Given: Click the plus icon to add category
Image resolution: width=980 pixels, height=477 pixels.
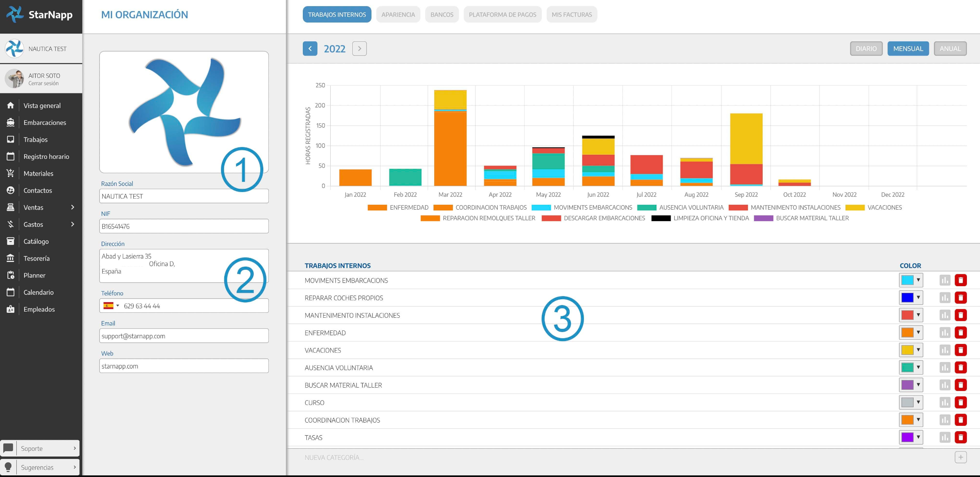Looking at the screenshot, I should pyautogui.click(x=960, y=457).
